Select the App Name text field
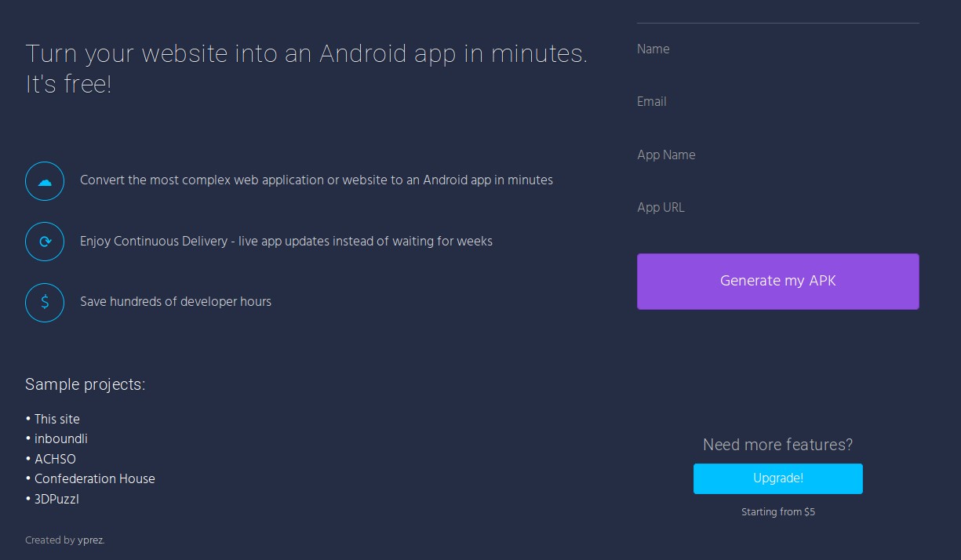This screenshot has height=560, width=961. click(777, 155)
